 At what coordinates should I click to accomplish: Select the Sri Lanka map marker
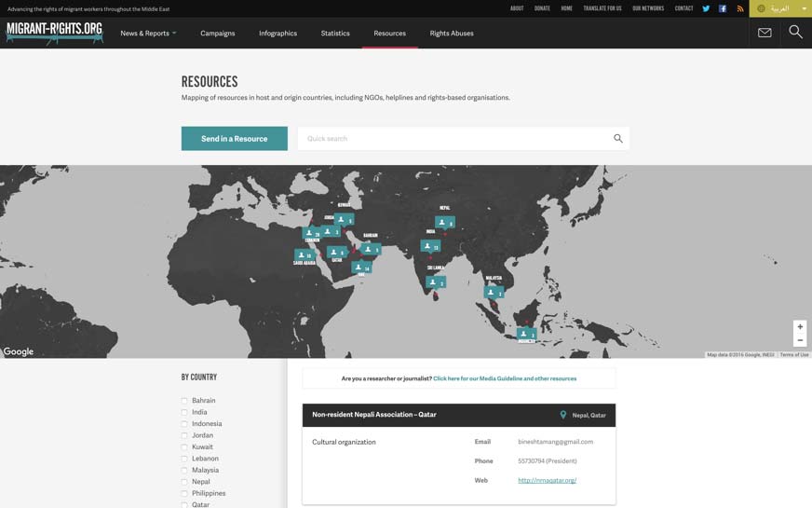point(435,281)
